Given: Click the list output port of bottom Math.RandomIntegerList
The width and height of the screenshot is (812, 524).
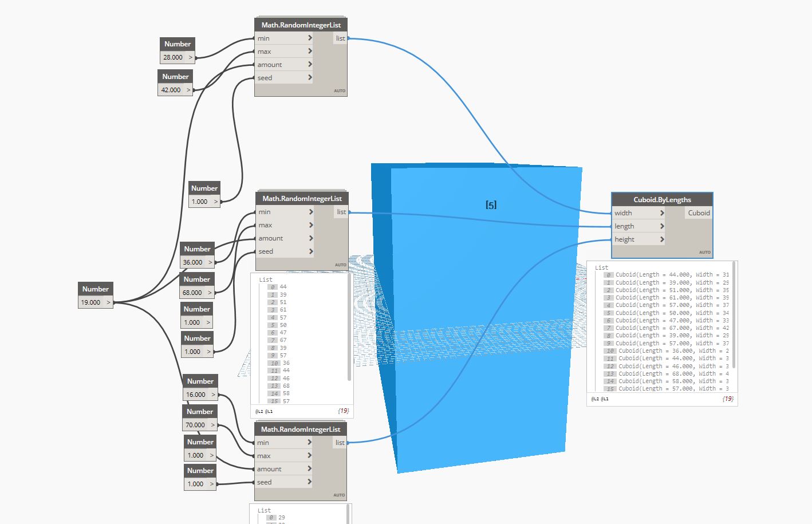Looking at the screenshot, I should pyautogui.click(x=340, y=443).
